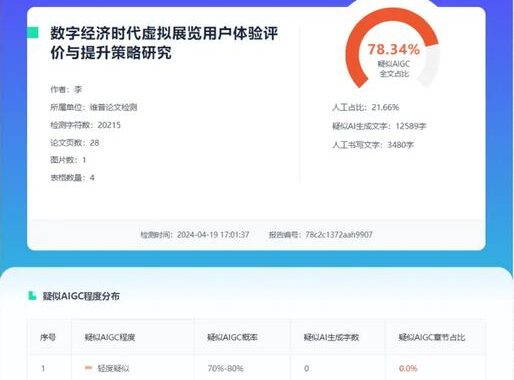Screen dimensions: 514x380
Task: Click 人工书写文字：3480字 text
Action: [373, 145]
